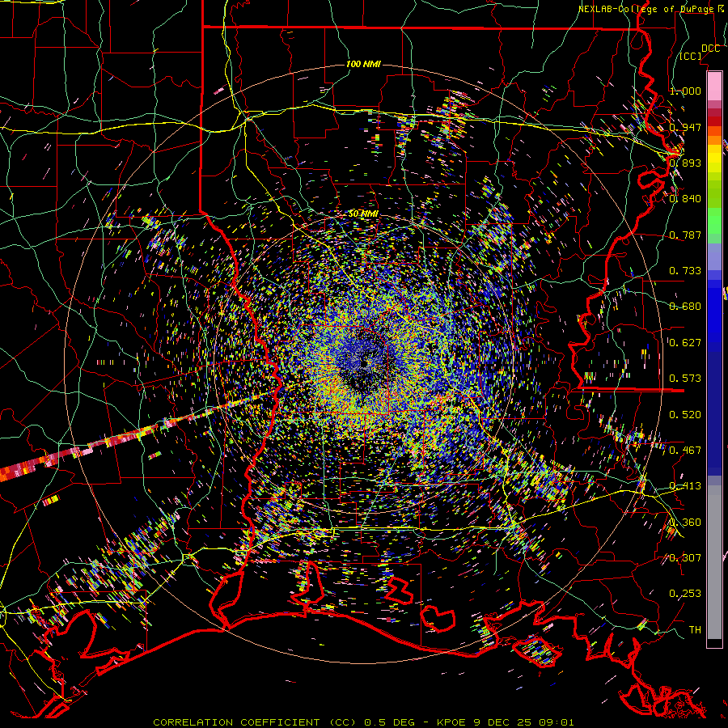
Task: Click the 0.253 legend value
Action: (x=685, y=594)
